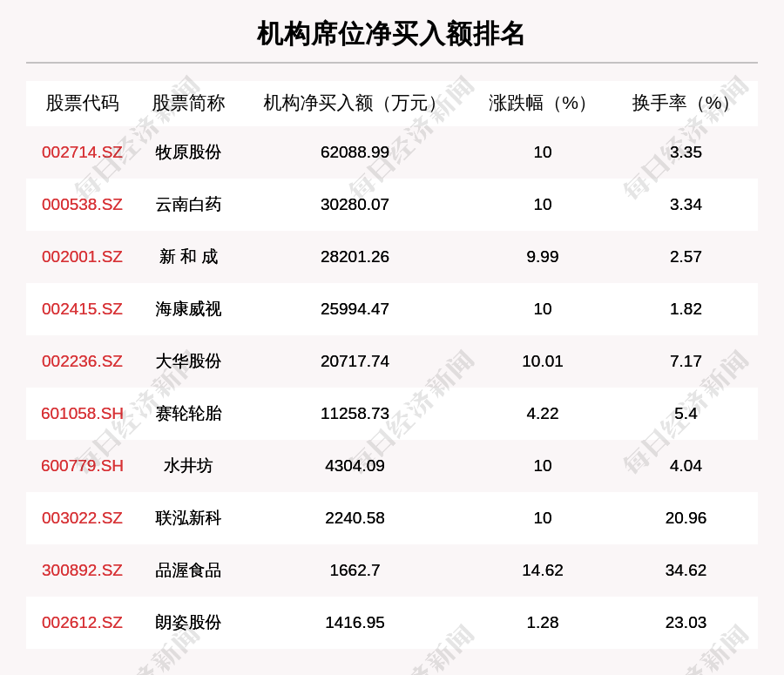Click the net buy value 25994.47
The width and height of the screenshot is (784, 675).
coord(355,309)
